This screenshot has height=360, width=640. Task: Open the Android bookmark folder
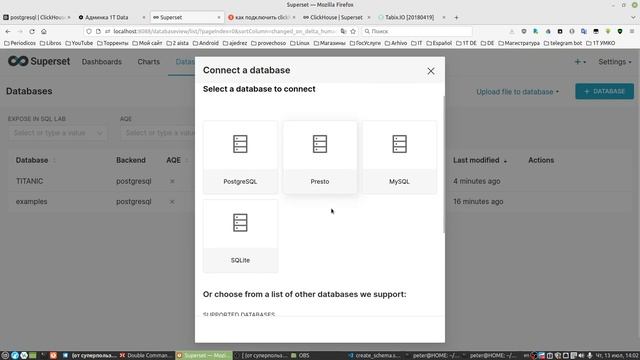pyautogui.click(x=206, y=43)
